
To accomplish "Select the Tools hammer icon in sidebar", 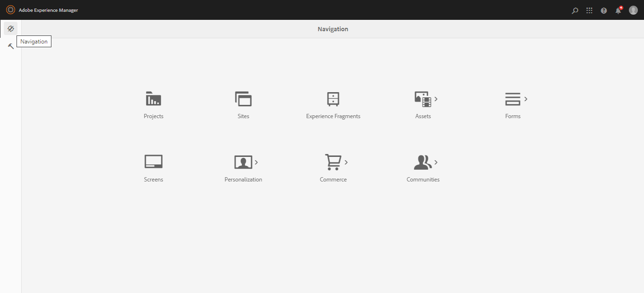I will 10,46.
